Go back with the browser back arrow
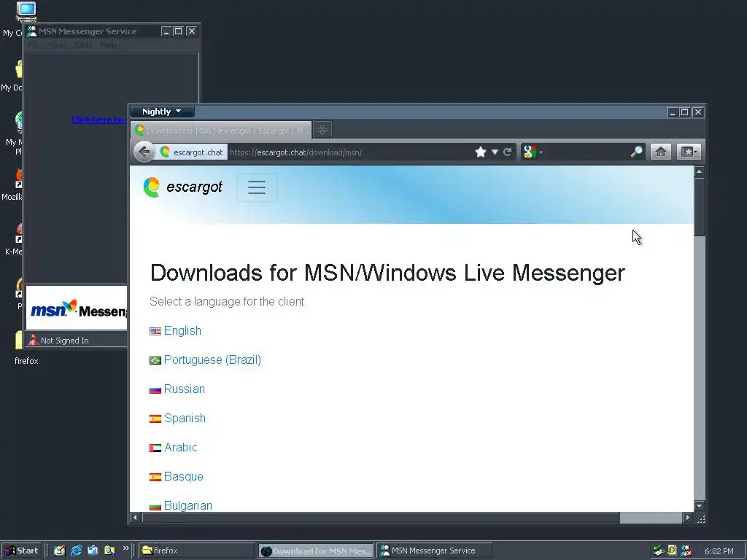This screenshot has width=747, height=560. (144, 152)
